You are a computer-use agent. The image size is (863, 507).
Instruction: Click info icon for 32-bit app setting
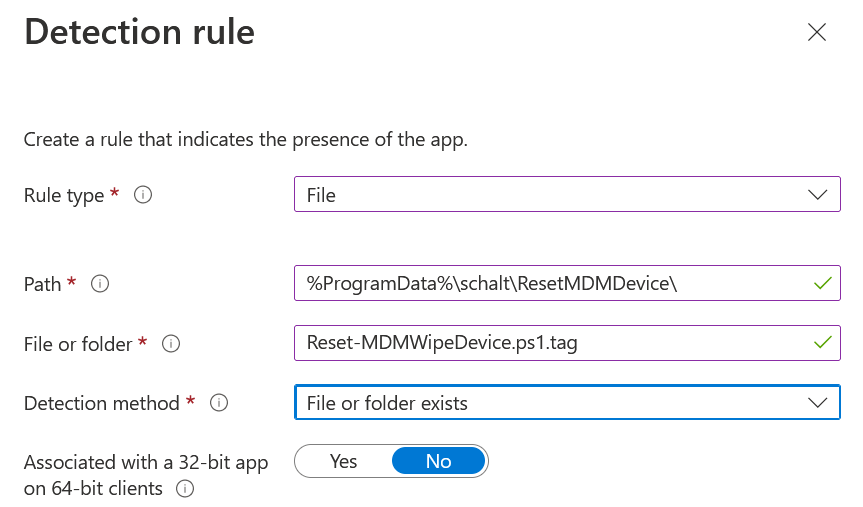click(184, 490)
